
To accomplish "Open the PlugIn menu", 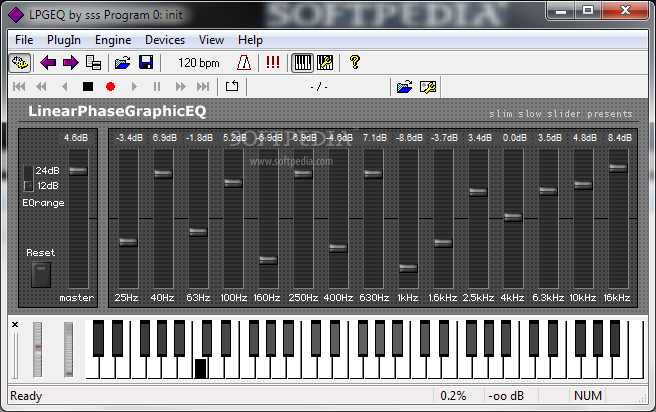I will [64, 40].
